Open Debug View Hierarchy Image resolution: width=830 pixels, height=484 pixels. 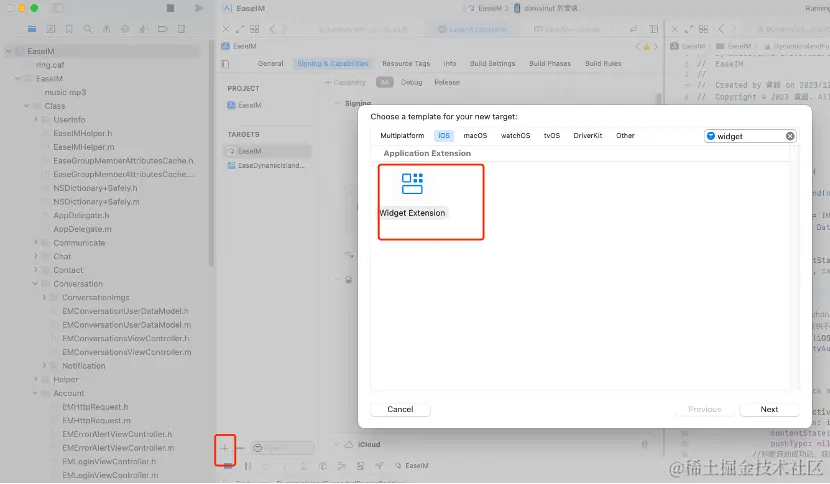pos(323,466)
